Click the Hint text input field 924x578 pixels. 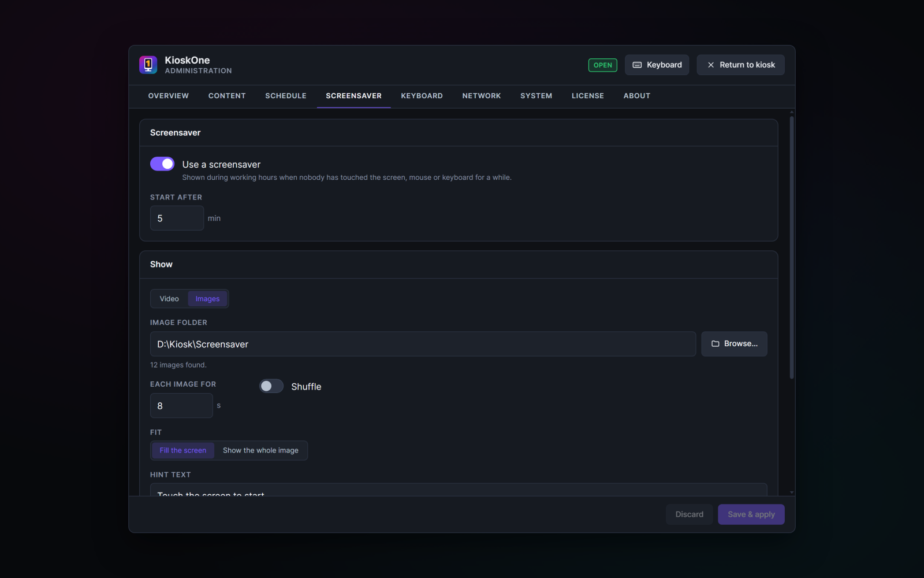pos(459,490)
